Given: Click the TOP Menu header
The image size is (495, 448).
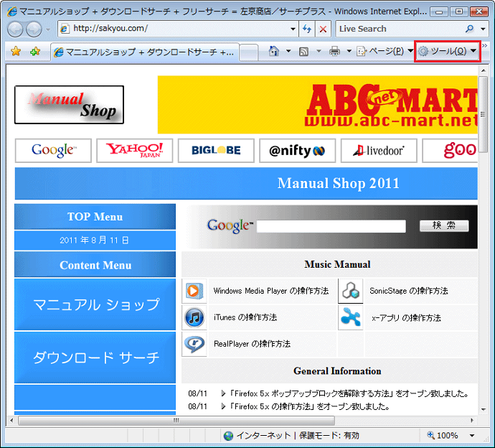Looking at the screenshot, I should point(95,217).
